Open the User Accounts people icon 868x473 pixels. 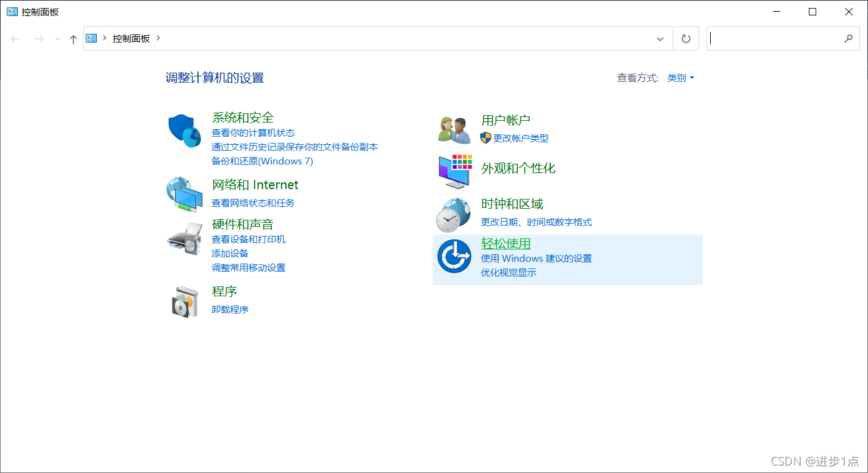454,130
